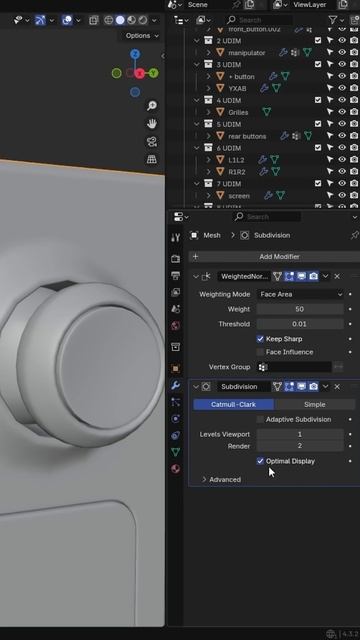This screenshot has height=640, width=360.
Task: Disable screen object in renders
Action: click(354, 196)
